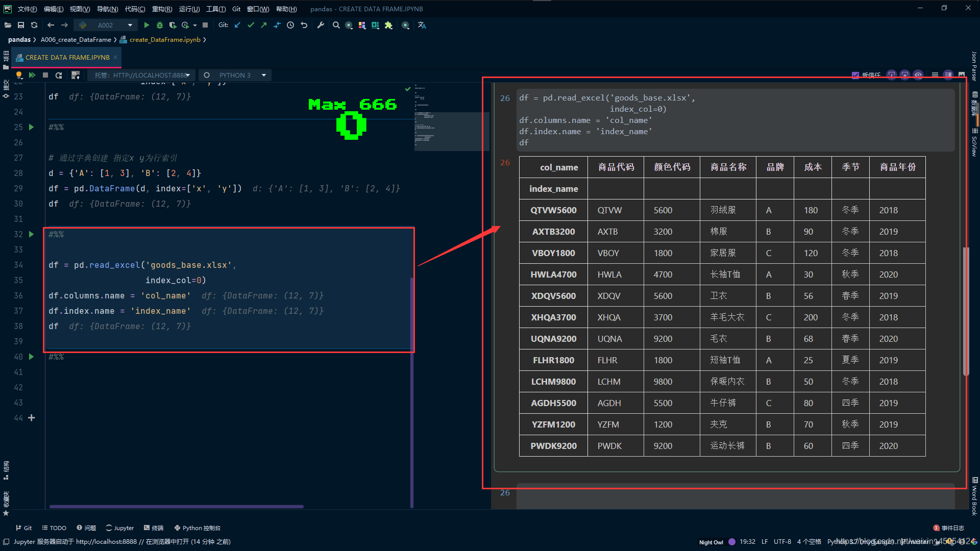Image resolution: width=980 pixels, height=551 pixels.
Task: Select the PYTHON 3 kernel dropdown
Action: tap(239, 74)
